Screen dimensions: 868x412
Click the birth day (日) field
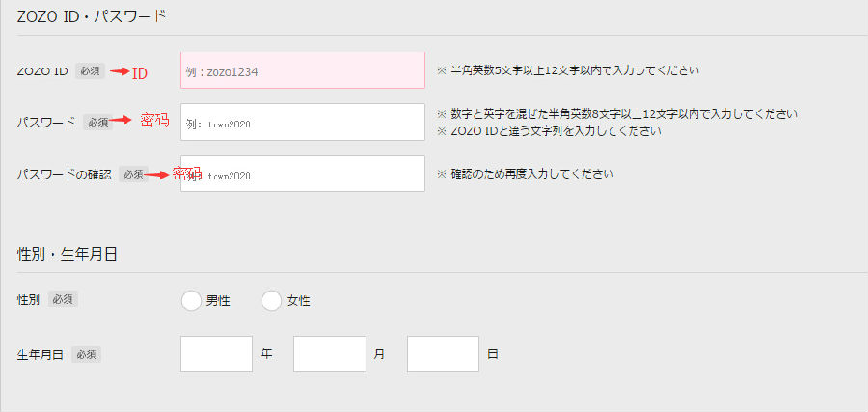tap(443, 354)
